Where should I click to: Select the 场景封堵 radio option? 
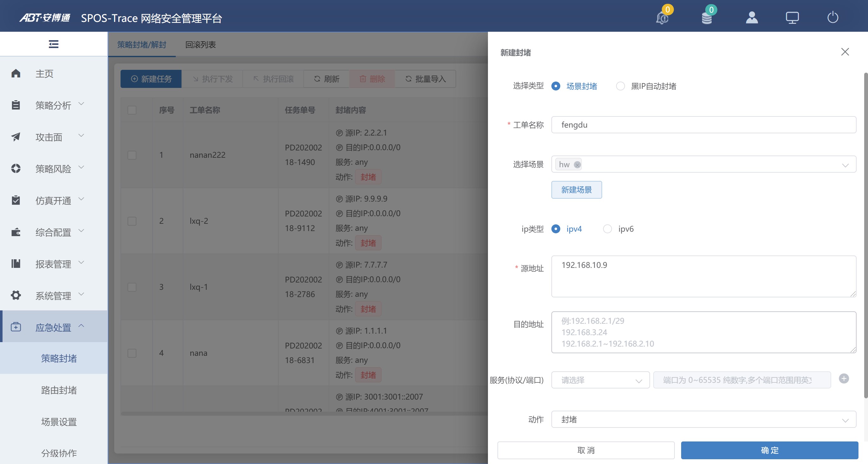575,86
